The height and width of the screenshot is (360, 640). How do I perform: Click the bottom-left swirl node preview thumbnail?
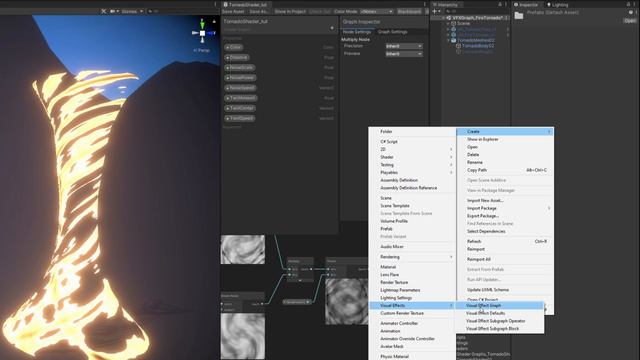(x=243, y=336)
